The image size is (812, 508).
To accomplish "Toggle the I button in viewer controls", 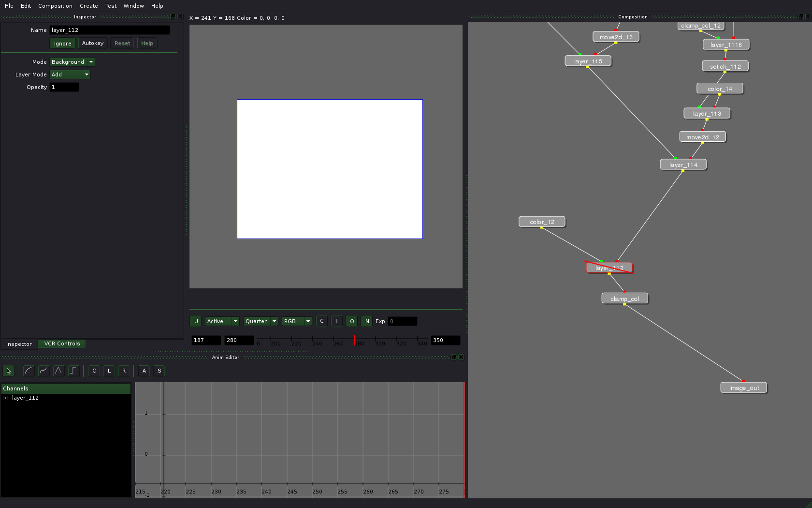I will 337,321.
